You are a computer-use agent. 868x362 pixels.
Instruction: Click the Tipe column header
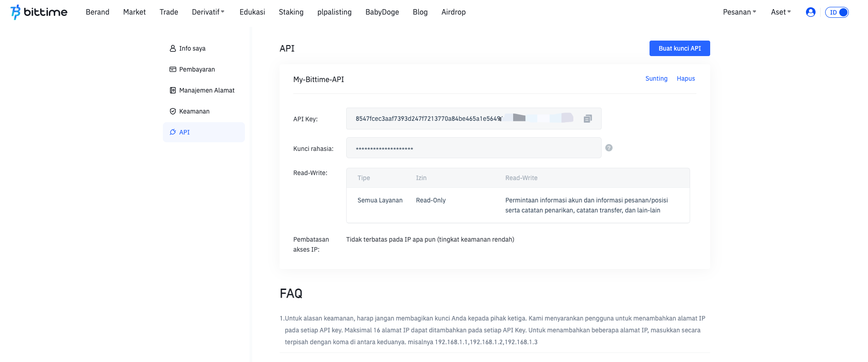(364, 178)
